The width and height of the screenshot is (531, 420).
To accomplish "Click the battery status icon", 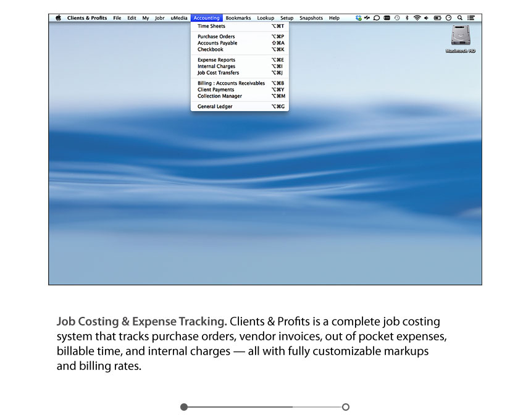I will [437, 19].
